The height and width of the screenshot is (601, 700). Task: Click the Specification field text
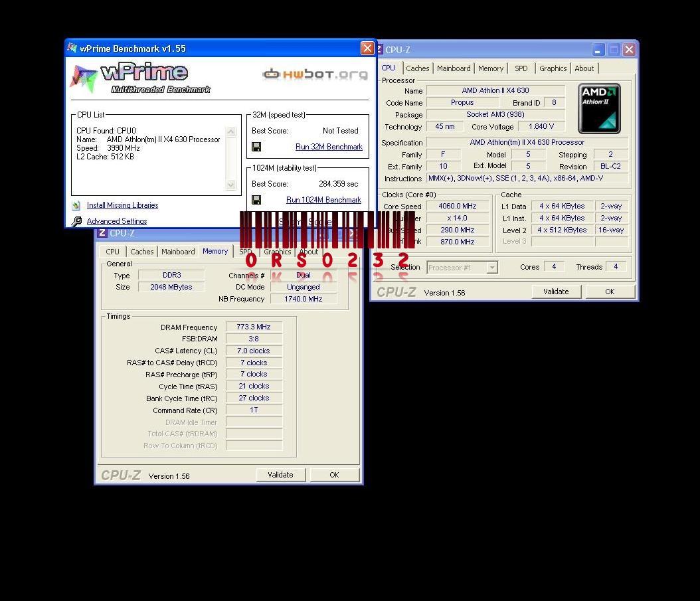527,142
